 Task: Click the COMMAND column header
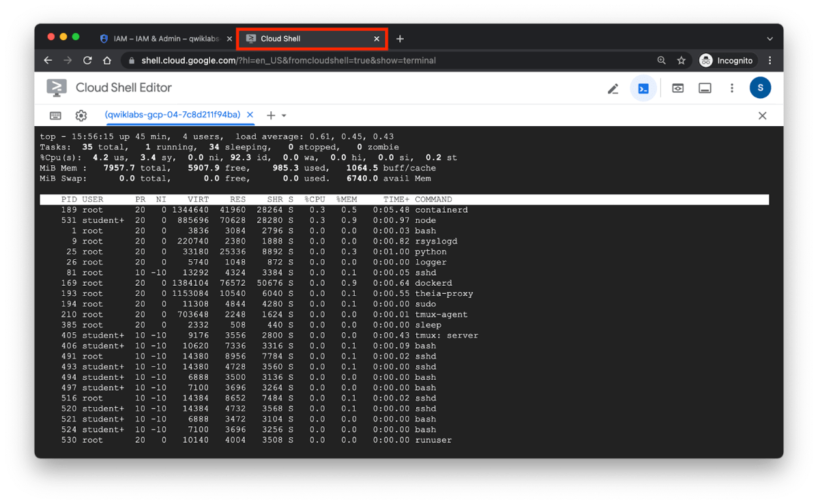(x=433, y=199)
